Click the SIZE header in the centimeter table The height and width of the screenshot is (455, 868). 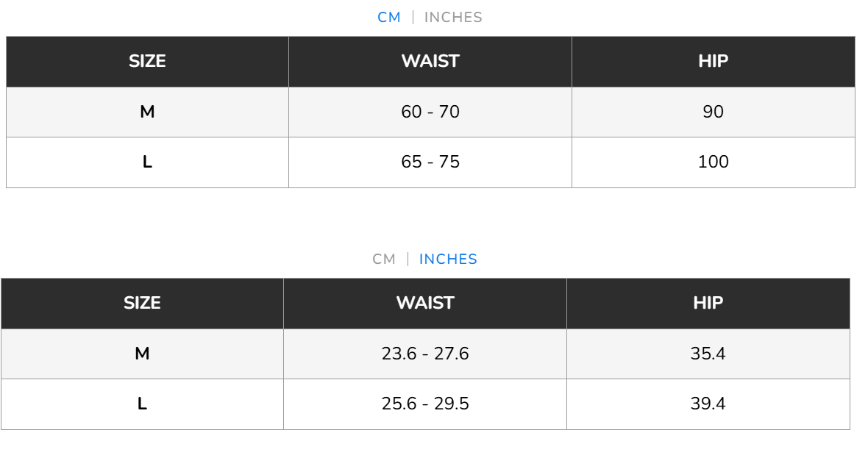[147, 61]
